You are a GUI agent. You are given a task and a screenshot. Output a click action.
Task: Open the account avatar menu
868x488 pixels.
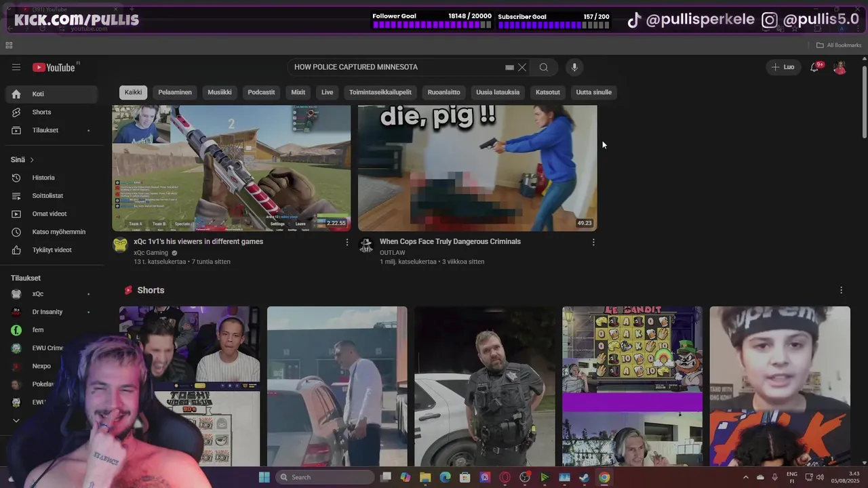(840, 67)
